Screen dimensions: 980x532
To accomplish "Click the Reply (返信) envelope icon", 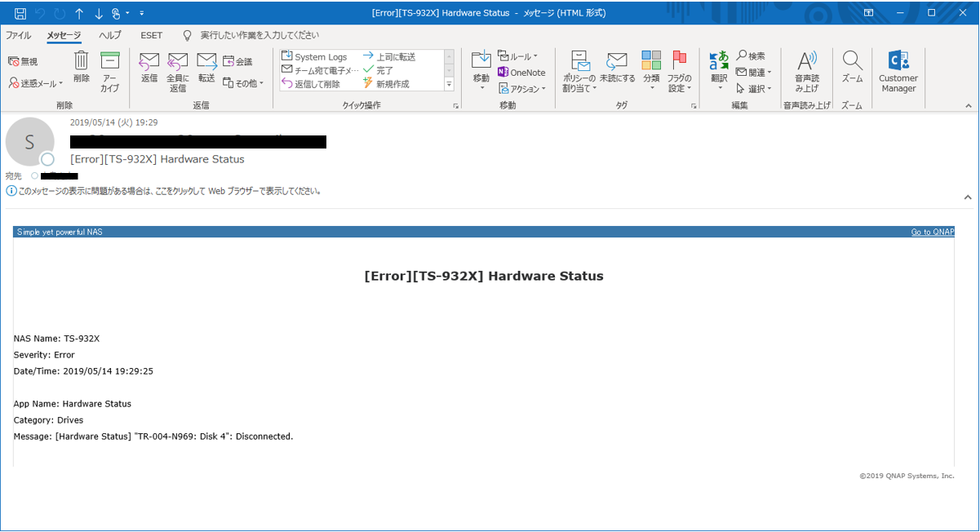I will [x=149, y=62].
